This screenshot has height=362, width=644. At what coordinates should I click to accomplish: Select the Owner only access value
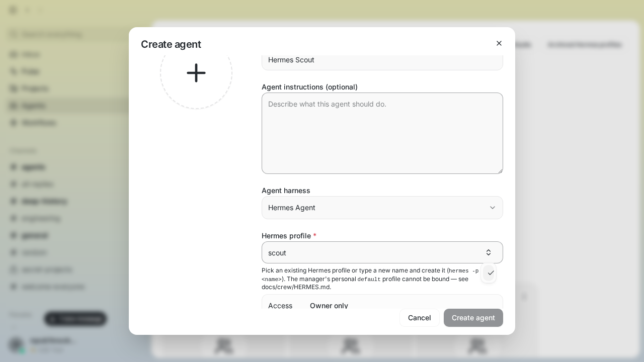[329, 305]
